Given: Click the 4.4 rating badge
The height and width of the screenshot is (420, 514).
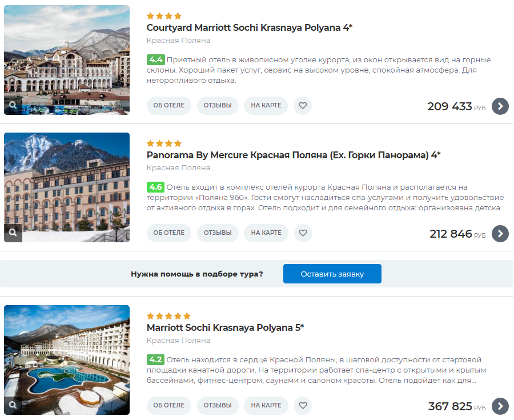Looking at the screenshot, I should [x=155, y=59].
